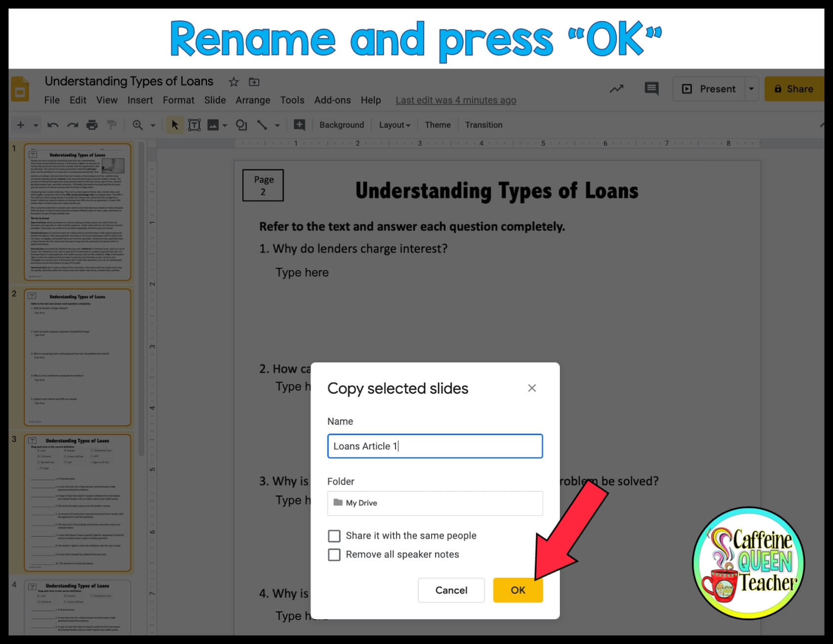Open the Arrange menu
Screen dimensions: 833x644
click(253, 100)
